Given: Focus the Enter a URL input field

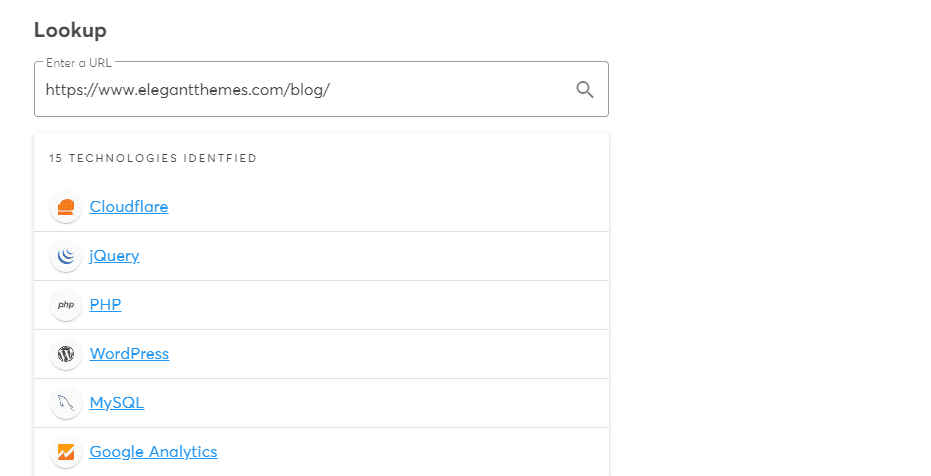Looking at the screenshot, I should click(300, 90).
